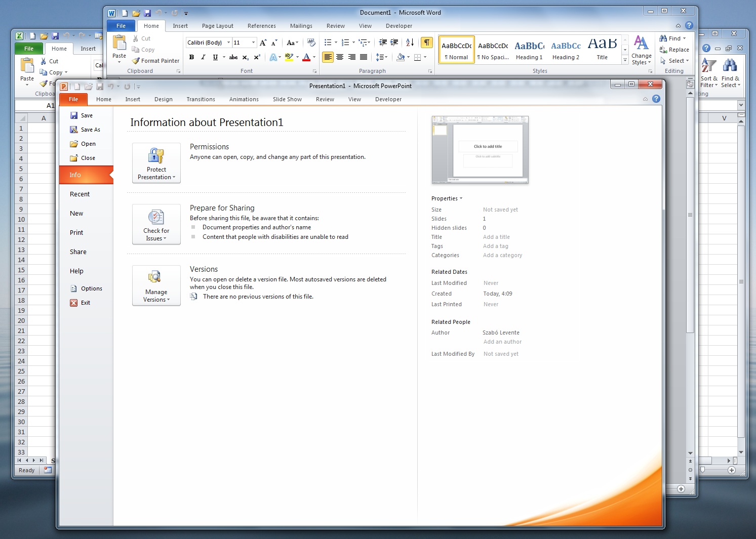Apply Heading 1 style in Word
This screenshot has height=539, width=756.
tap(529, 50)
